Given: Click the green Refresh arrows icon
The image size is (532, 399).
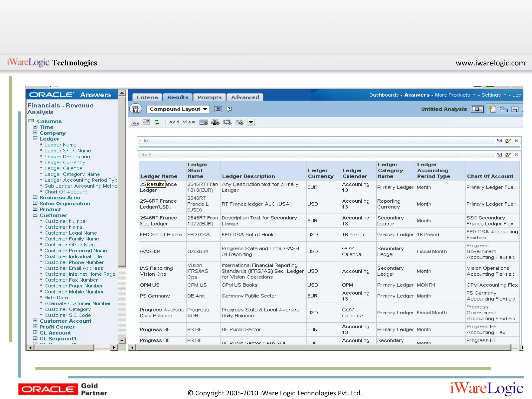Looking at the screenshot, I should (157, 122).
